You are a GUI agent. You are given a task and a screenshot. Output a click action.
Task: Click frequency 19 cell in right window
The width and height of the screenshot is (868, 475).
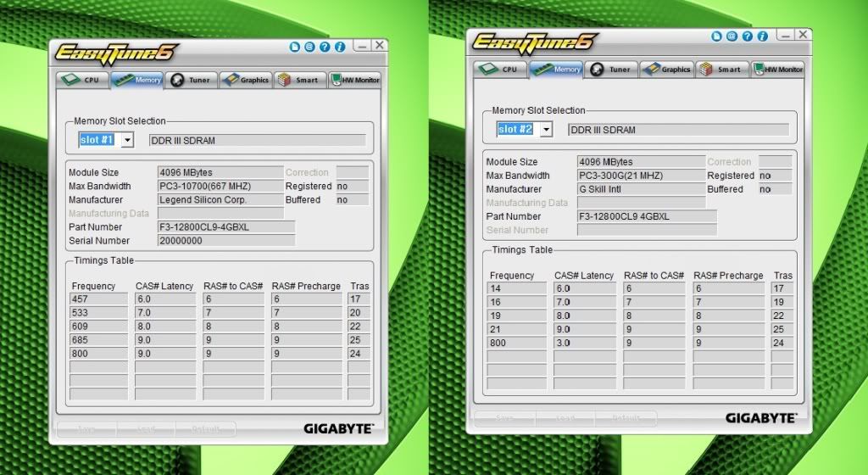(x=517, y=316)
